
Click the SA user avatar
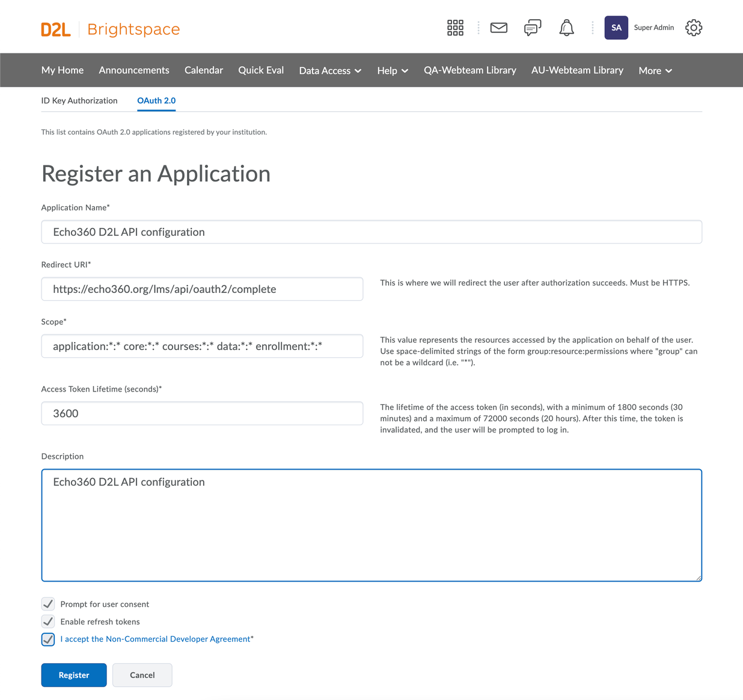click(616, 28)
